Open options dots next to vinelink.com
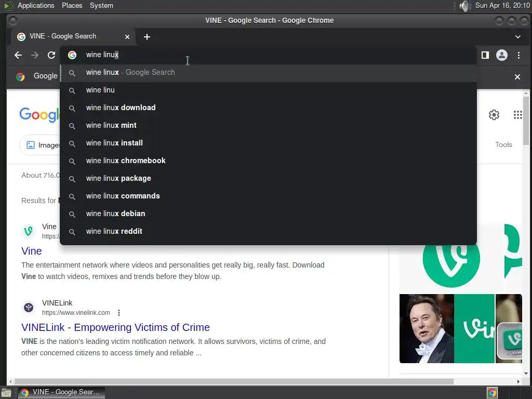The width and height of the screenshot is (532, 399). tap(119, 312)
